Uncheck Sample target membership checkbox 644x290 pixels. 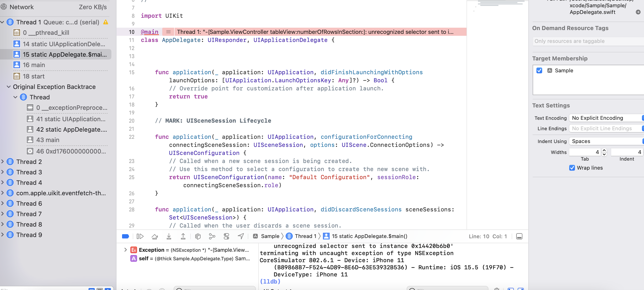tap(539, 71)
